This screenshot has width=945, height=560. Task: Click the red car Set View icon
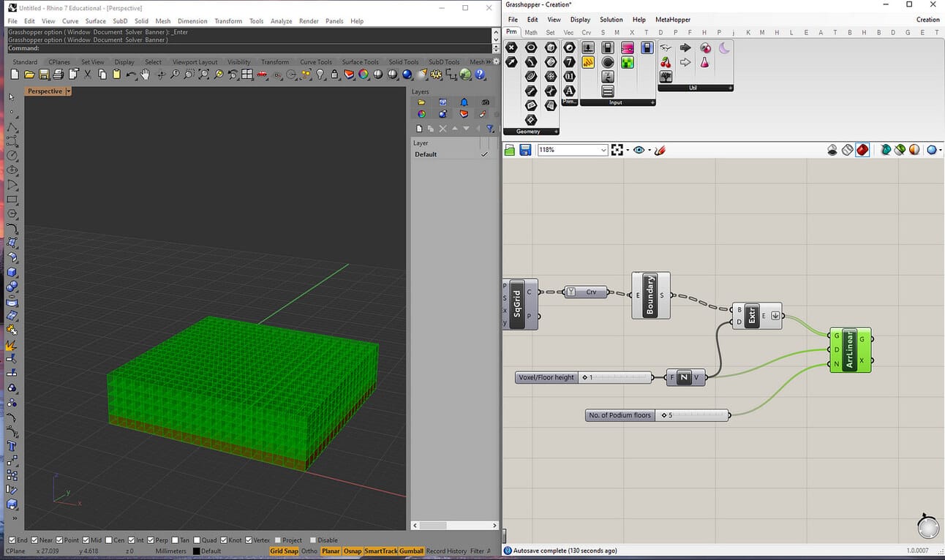coord(262,75)
